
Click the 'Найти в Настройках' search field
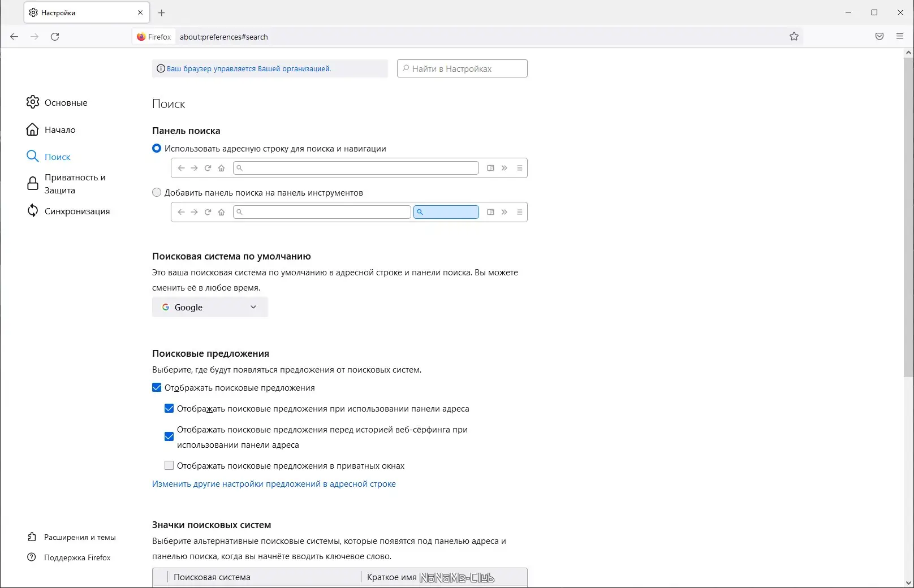[462, 68]
